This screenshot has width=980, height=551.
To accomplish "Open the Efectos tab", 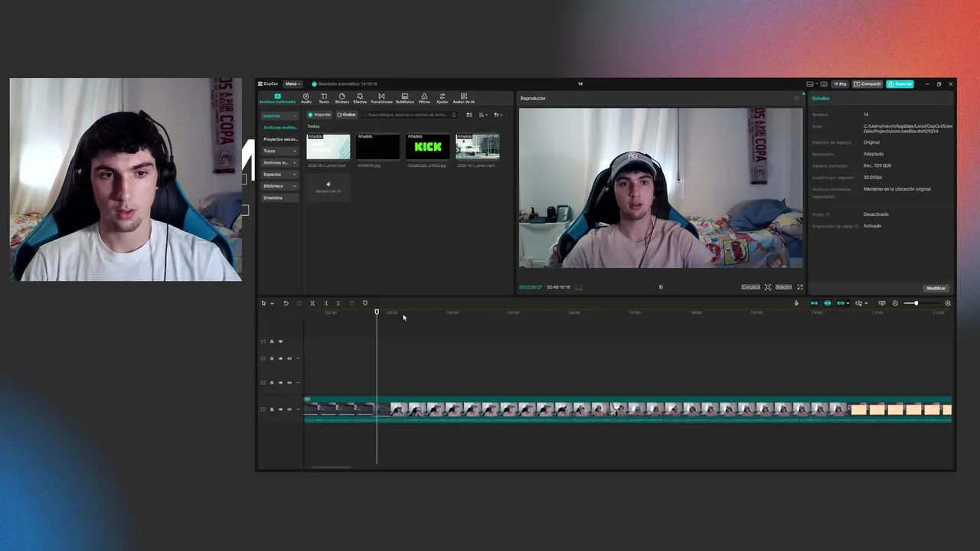I will [360, 98].
